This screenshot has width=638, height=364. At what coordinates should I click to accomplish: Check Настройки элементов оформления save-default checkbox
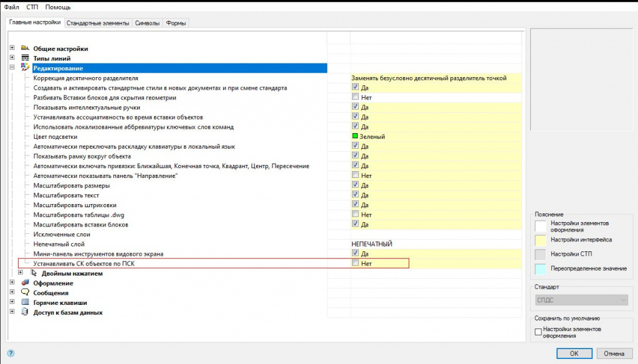(538, 332)
